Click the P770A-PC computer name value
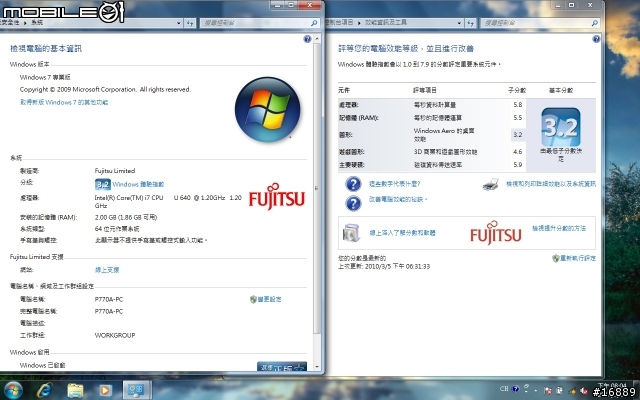This screenshot has height=400, width=640. pyautogui.click(x=109, y=299)
